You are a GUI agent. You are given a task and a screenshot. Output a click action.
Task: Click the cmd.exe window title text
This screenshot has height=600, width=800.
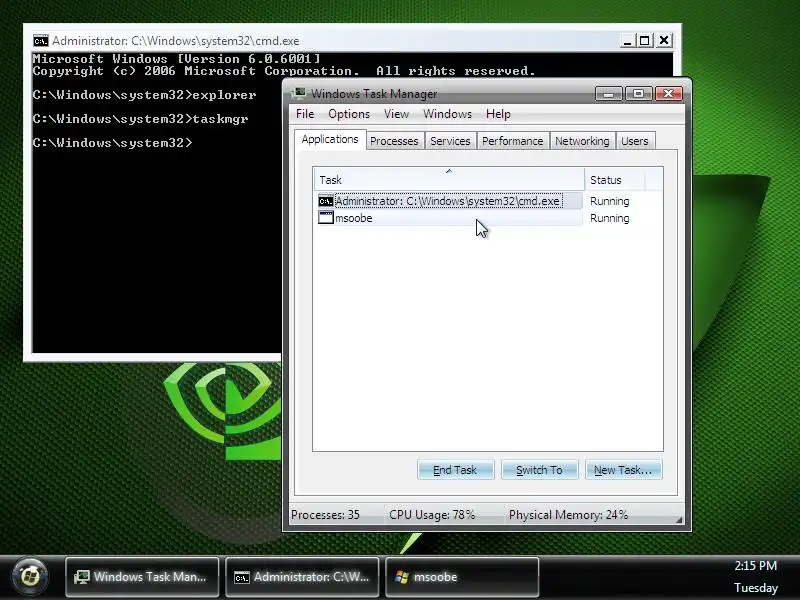coord(176,41)
